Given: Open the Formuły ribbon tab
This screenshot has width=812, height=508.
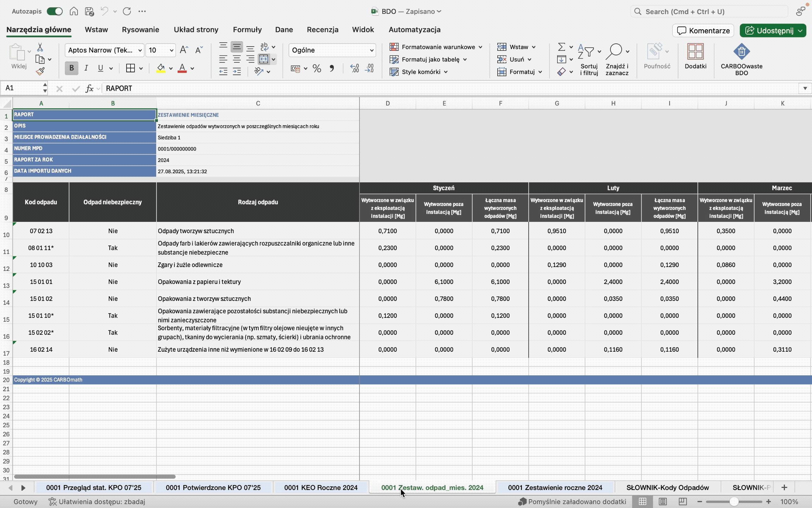Looking at the screenshot, I should point(247,30).
